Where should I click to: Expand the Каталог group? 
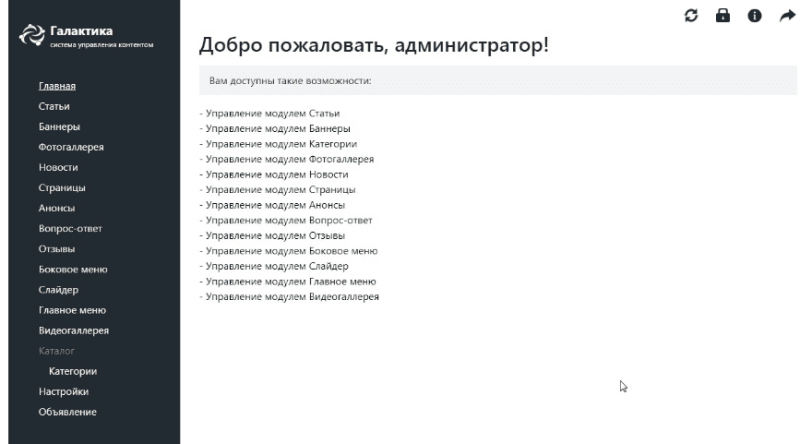click(x=56, y=351)
